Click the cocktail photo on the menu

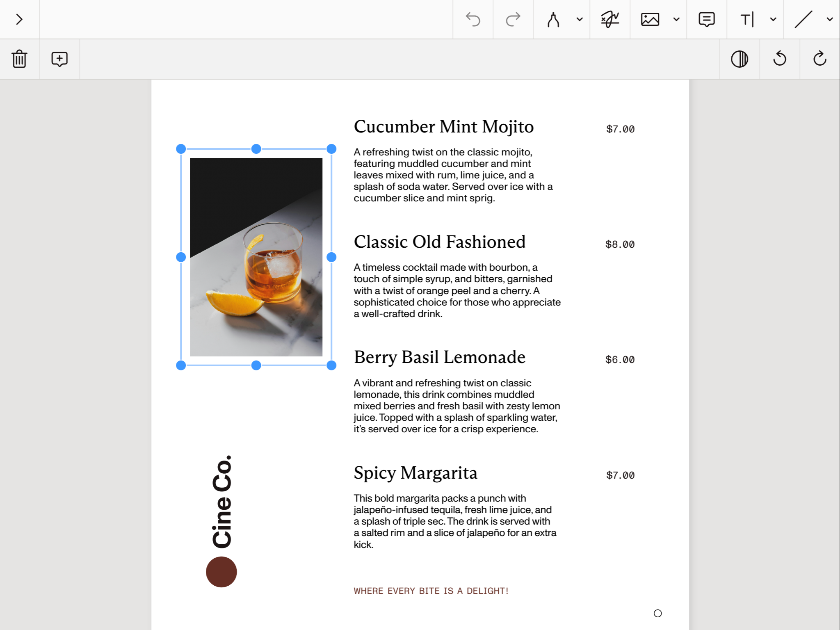click(256, 257)
